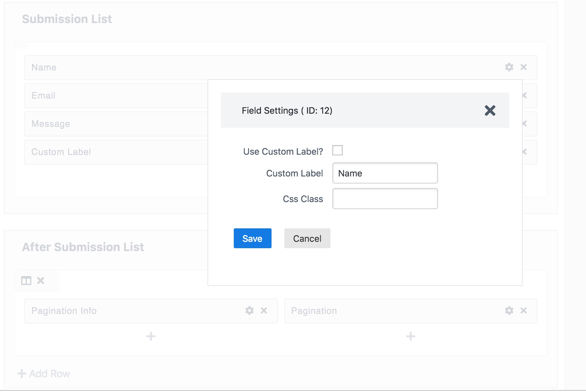Select the Custom Label field row
586x392 pixels.
click(x=115, y=152)
